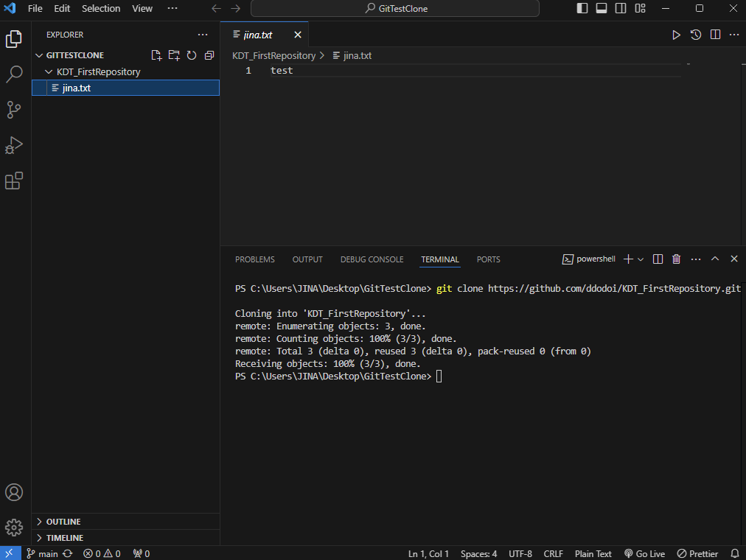Image resolution: width=746 pixels, height=560 pixels.
Task: Close the terminal panel
Action: (x=734, y=259)
